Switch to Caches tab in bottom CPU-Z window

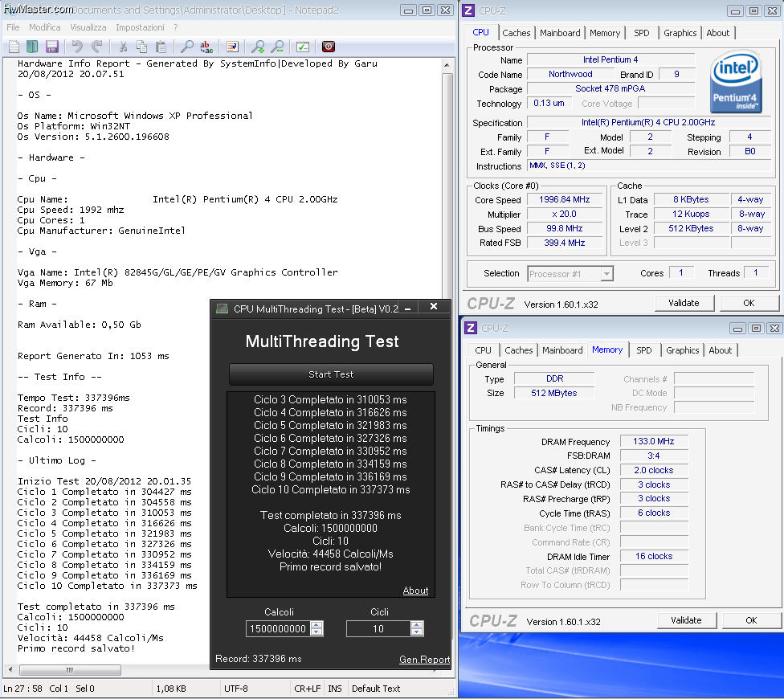pos(518,350)
